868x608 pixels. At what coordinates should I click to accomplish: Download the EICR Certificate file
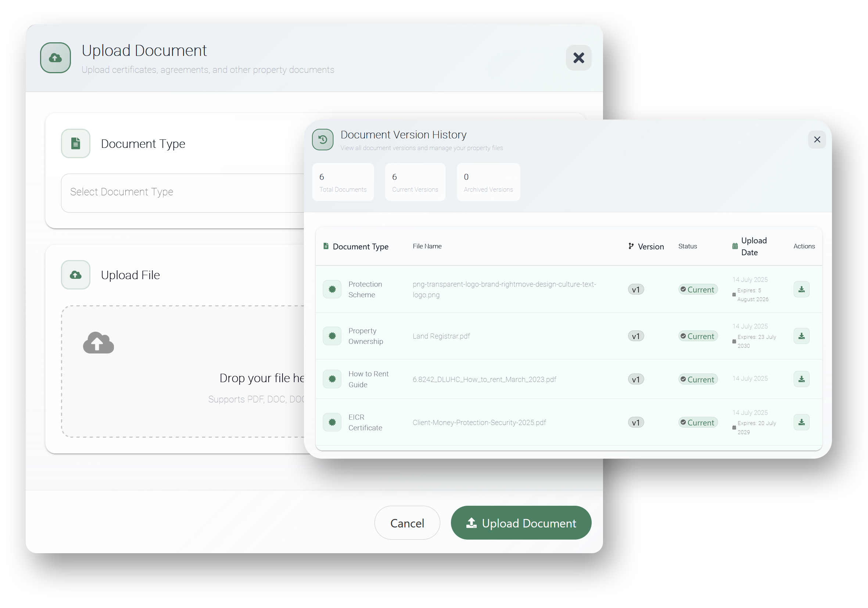801,422
